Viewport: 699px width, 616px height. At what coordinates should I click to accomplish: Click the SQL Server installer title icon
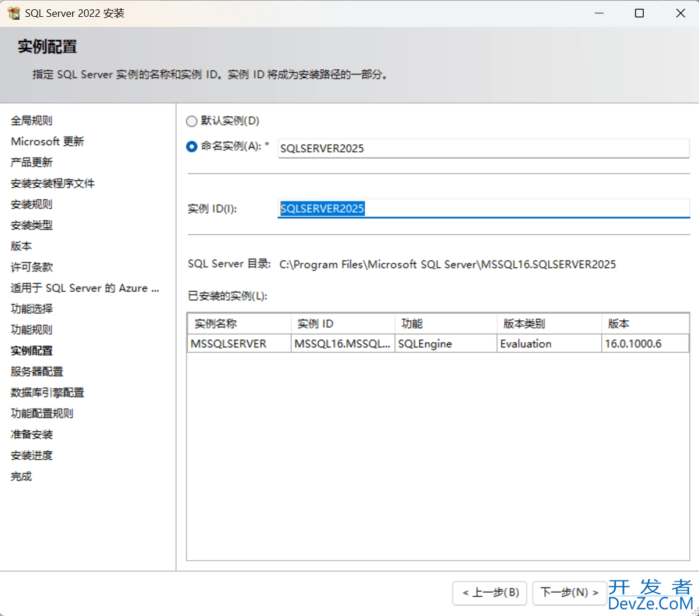(13, 13)
